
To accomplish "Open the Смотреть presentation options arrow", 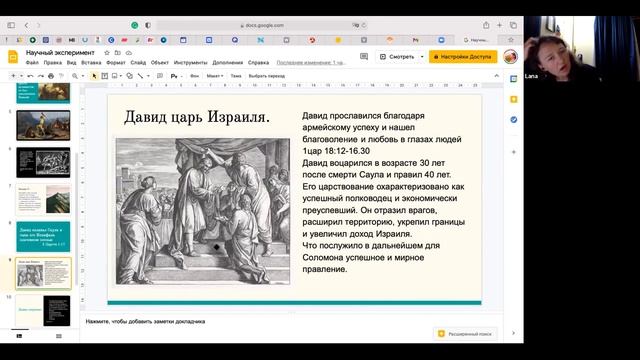I will [422, 57].
